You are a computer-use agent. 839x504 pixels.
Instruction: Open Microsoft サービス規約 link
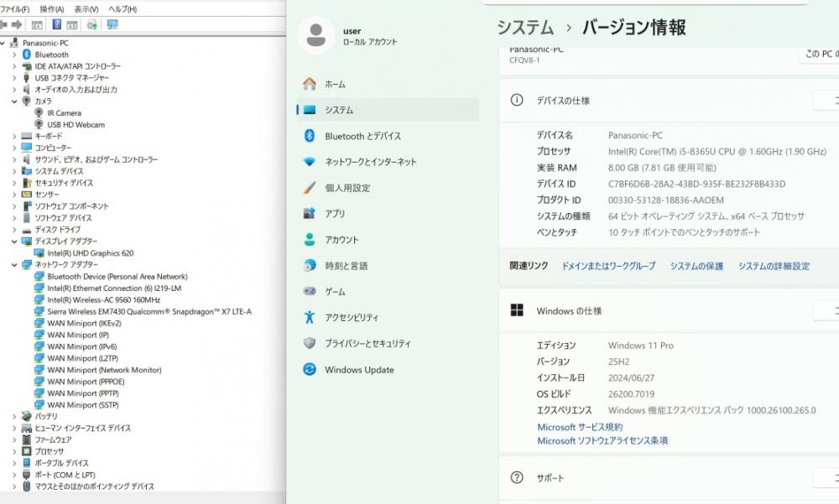tap(580, 427)
